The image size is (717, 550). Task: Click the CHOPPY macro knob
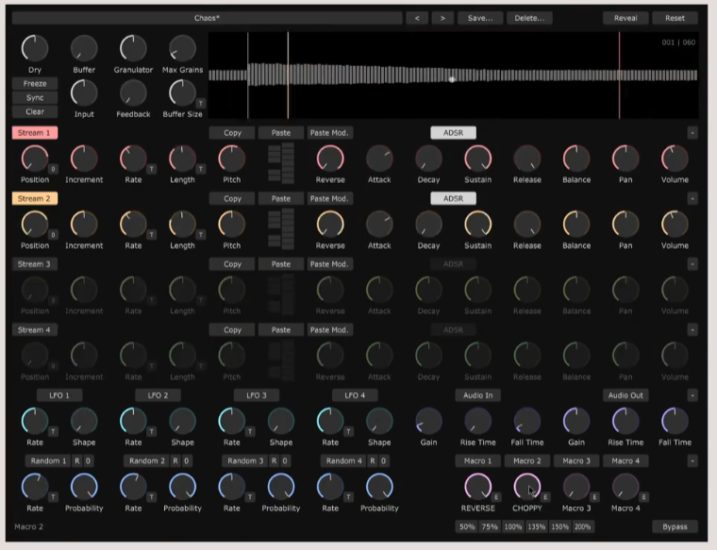tap(527, 486)
